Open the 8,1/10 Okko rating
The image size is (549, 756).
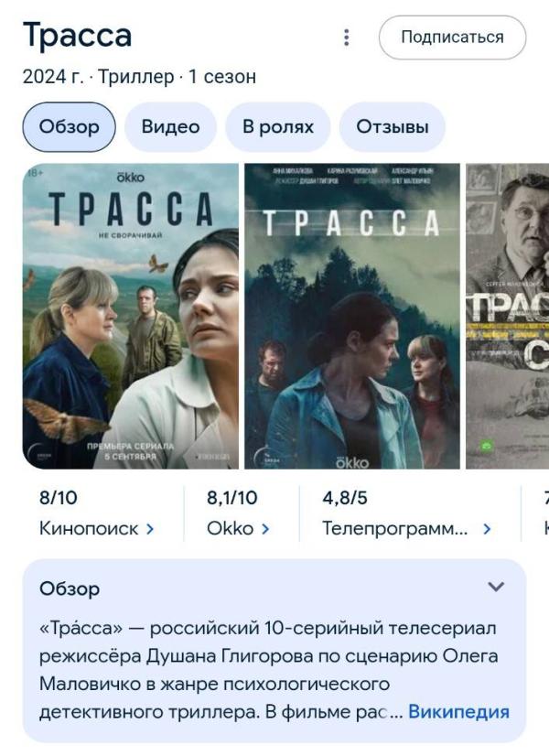tap(238, 513)
